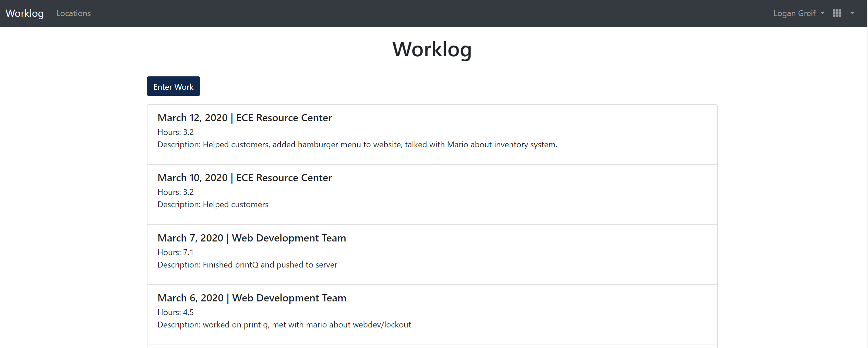868x348 pixels.
Task: Open the apps grid icon
Action: point(837,13)
